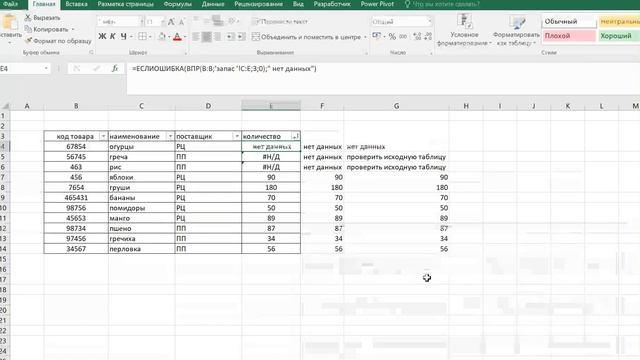Click 'проверить исходную таблицу' in row 5
Image resolution: width=640 pixels, height=360 pixels.
click(396, 157)
